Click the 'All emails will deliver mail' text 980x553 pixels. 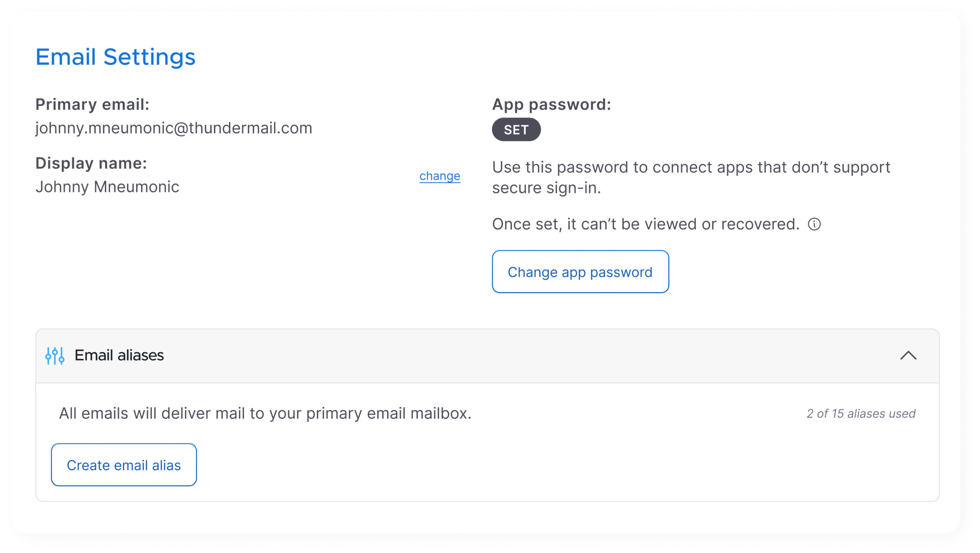tap(265, 414)
